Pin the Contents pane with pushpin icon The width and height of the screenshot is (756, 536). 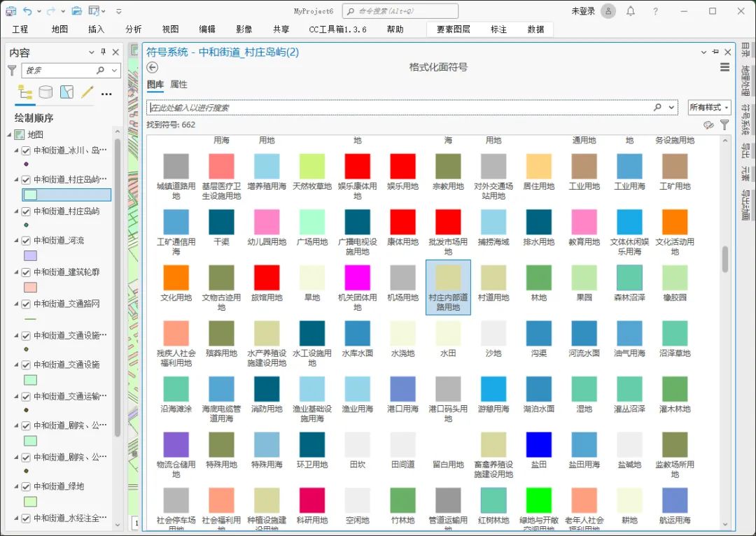pyautogui.click(x=103, y=52)
